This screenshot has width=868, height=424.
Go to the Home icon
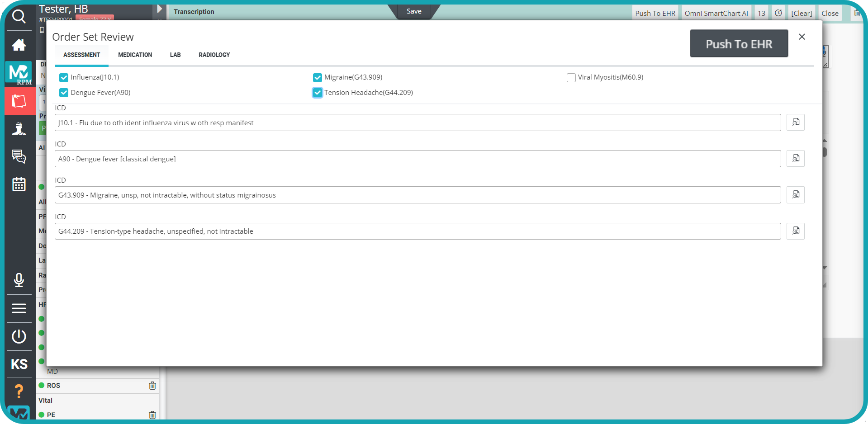point(19,45)
